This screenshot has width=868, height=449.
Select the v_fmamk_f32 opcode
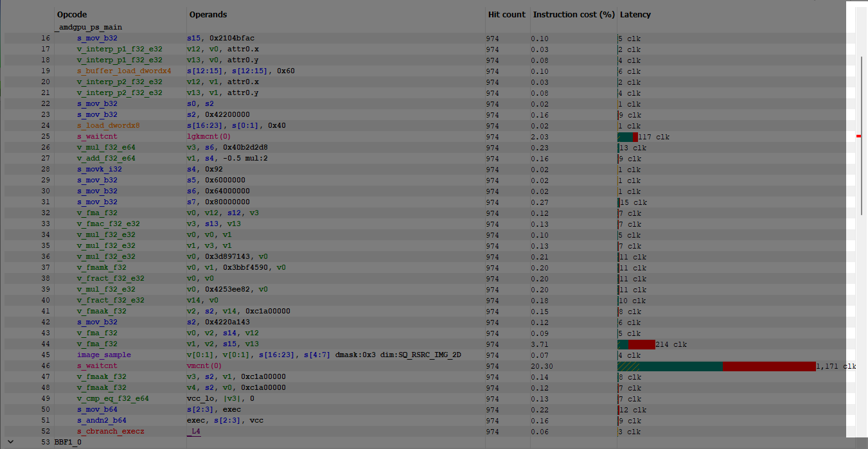click(x=102, y=268)
